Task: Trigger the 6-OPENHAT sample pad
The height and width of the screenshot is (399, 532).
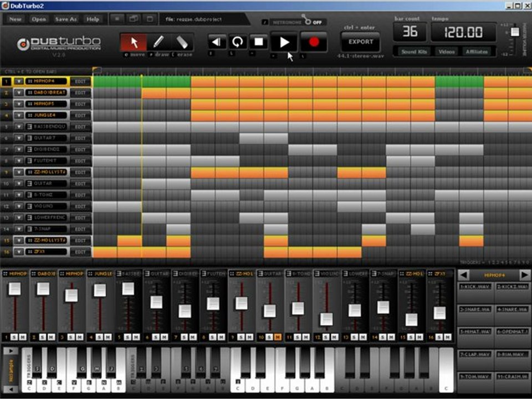Action: pos(512,337)
